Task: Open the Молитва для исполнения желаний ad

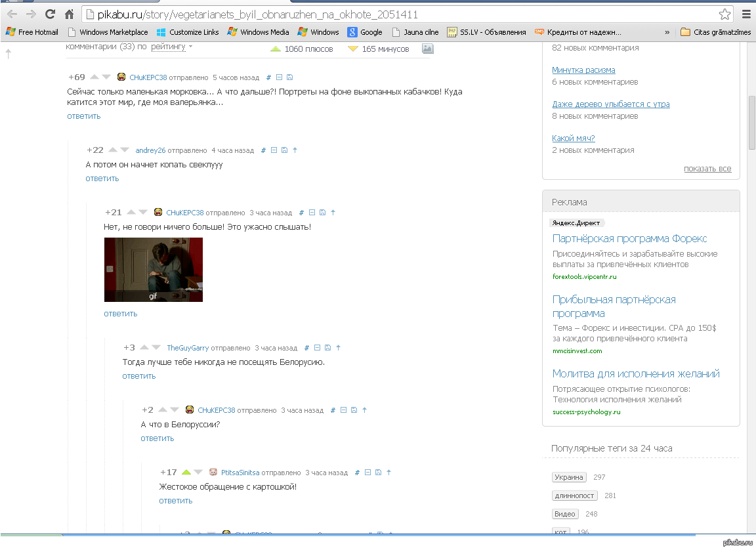Action: pyautogui.click(x=636, y=373)
